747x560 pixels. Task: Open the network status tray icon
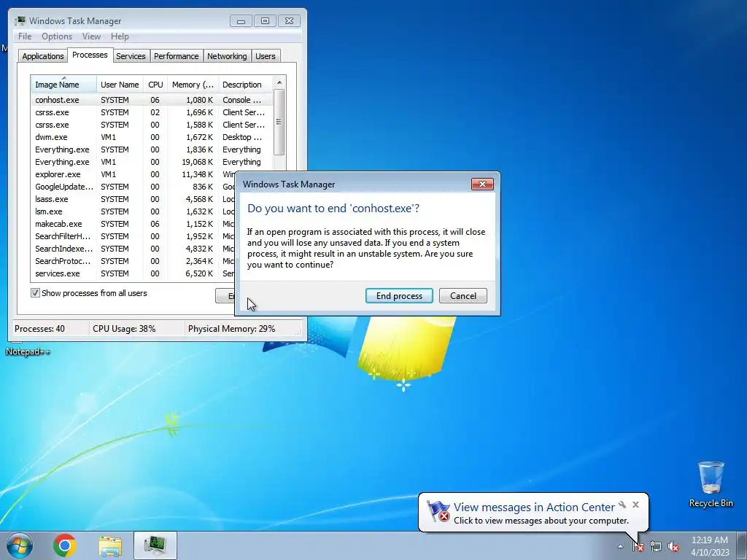[656, 547]
